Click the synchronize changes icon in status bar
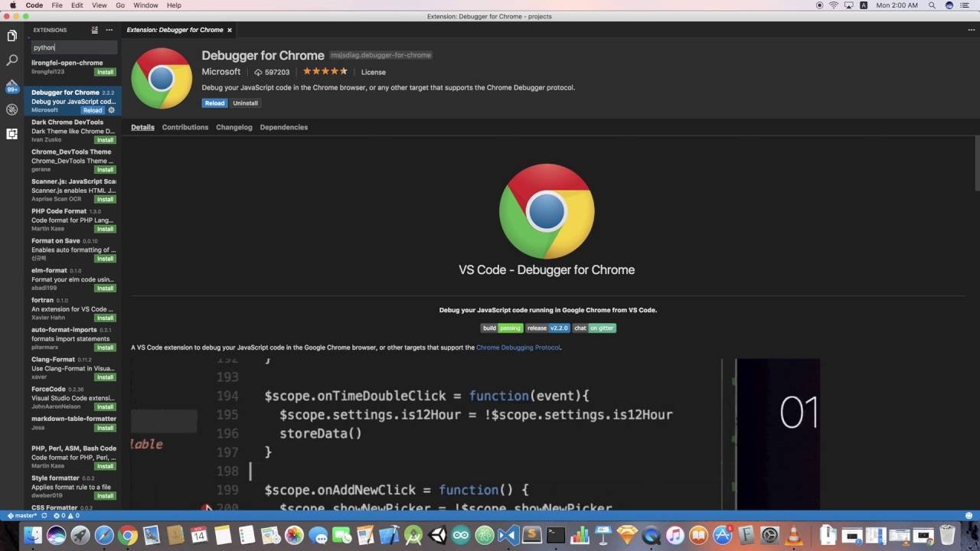 (44, 516)
